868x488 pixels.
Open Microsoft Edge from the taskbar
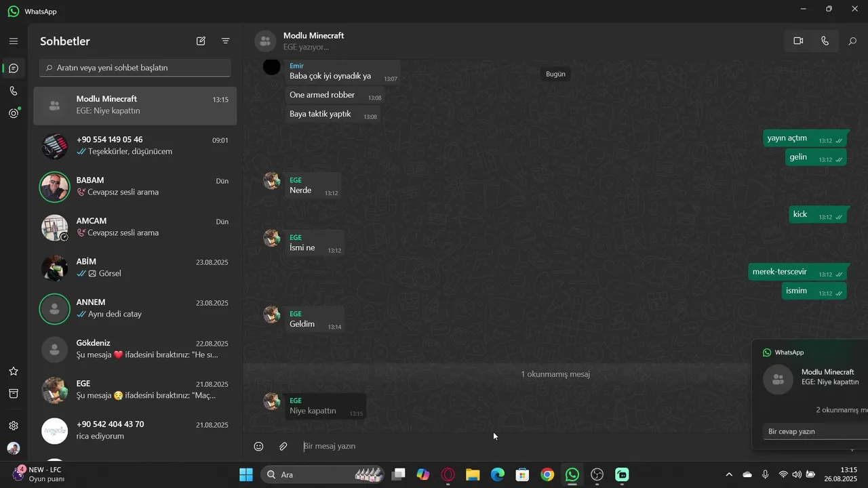498,474
